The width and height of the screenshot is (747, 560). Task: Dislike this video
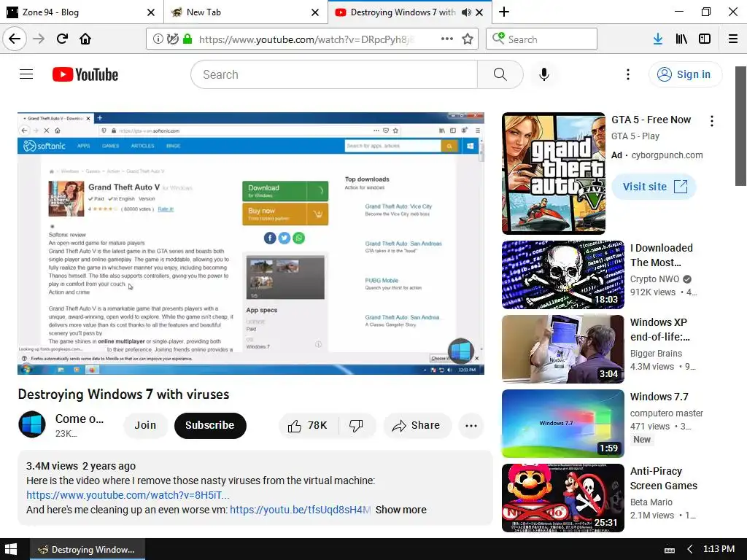pos(356,425)
